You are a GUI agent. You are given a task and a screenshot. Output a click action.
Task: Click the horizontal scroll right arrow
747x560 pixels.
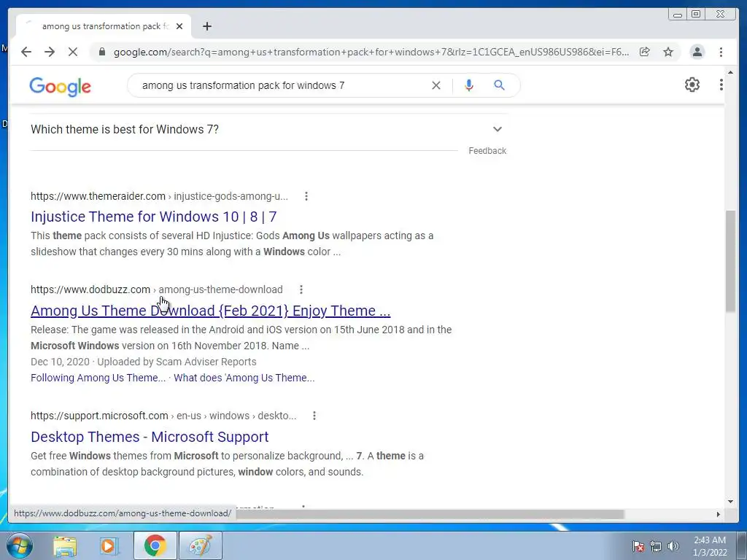pyautogui.click(x=719, y=514)
